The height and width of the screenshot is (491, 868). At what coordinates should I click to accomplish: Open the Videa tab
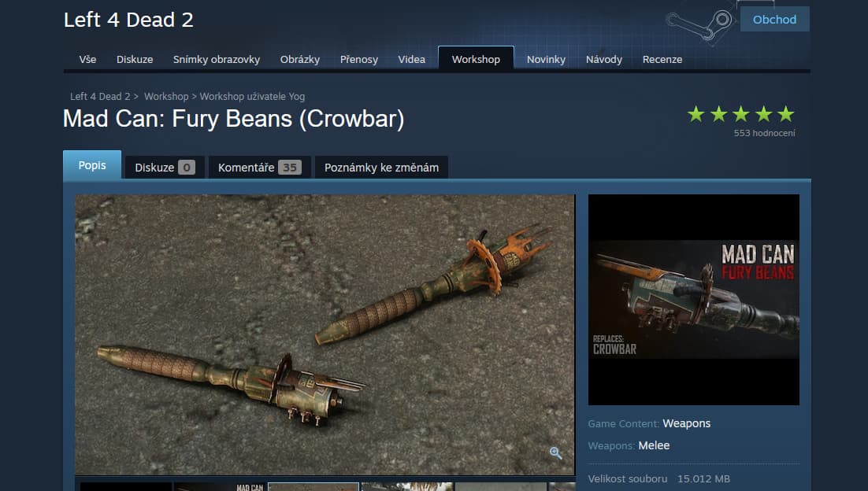412,59
